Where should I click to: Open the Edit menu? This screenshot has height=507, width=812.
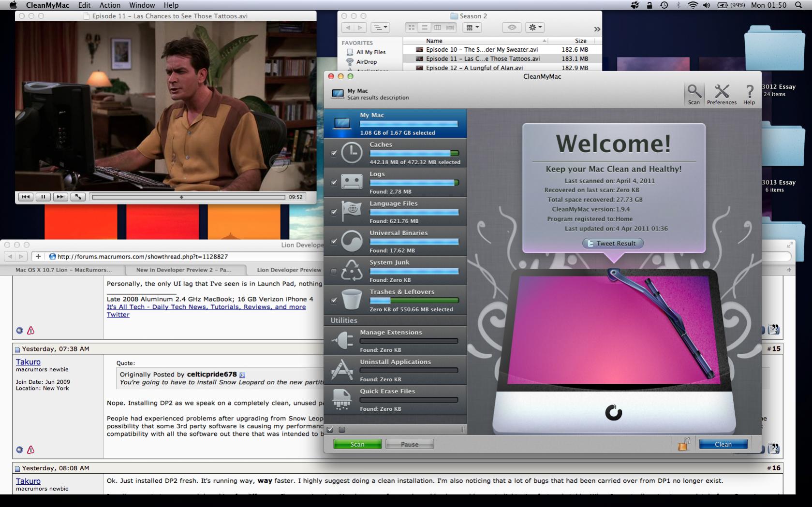[84, 5]
